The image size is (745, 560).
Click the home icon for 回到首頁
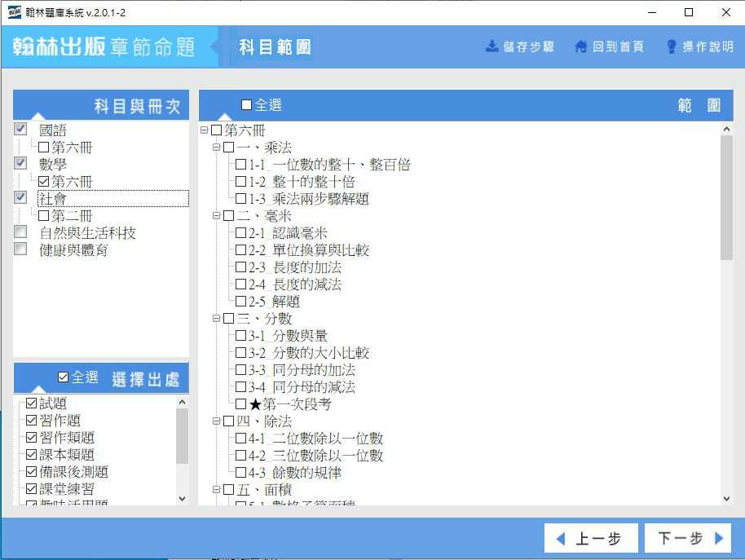pos(580,46)
